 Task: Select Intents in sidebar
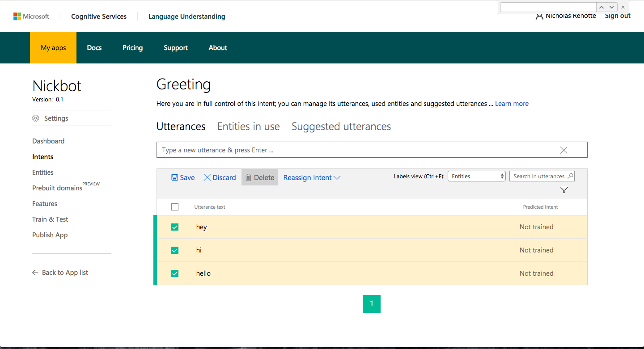[43, 157]
